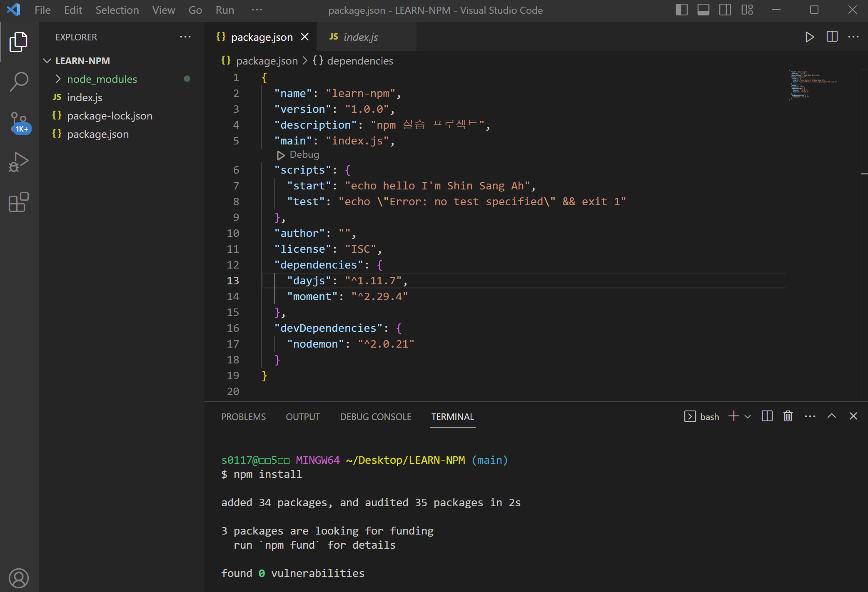Click the Run play icon in editor toolbar

[x=809, y=37]
